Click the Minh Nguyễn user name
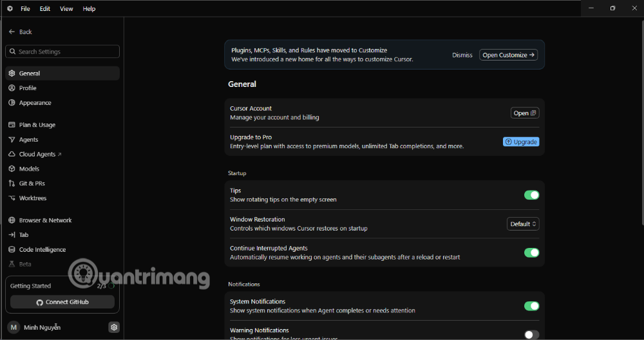Image resolution: width=644 pixels, height=340 pixels. [x=43, y=327]
